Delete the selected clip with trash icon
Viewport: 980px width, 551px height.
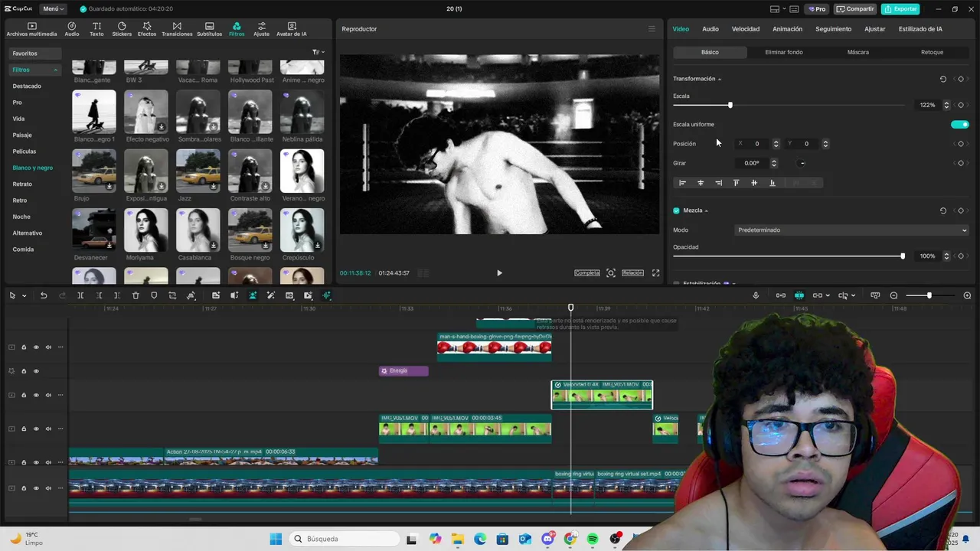(136, 295)
